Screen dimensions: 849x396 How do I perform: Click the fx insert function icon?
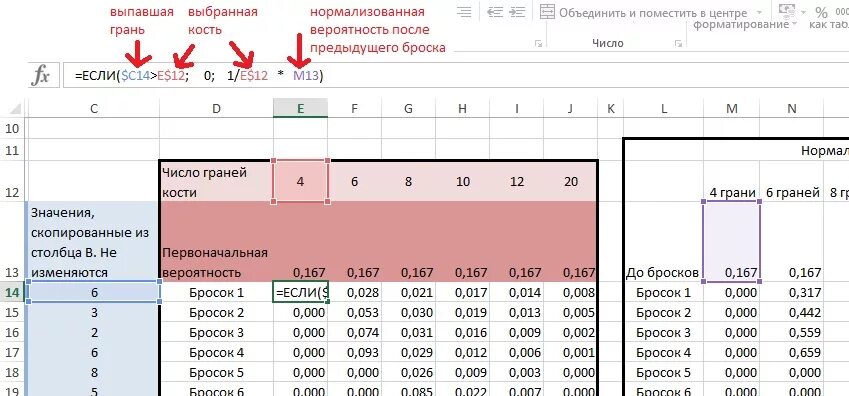tap(41, 76)
